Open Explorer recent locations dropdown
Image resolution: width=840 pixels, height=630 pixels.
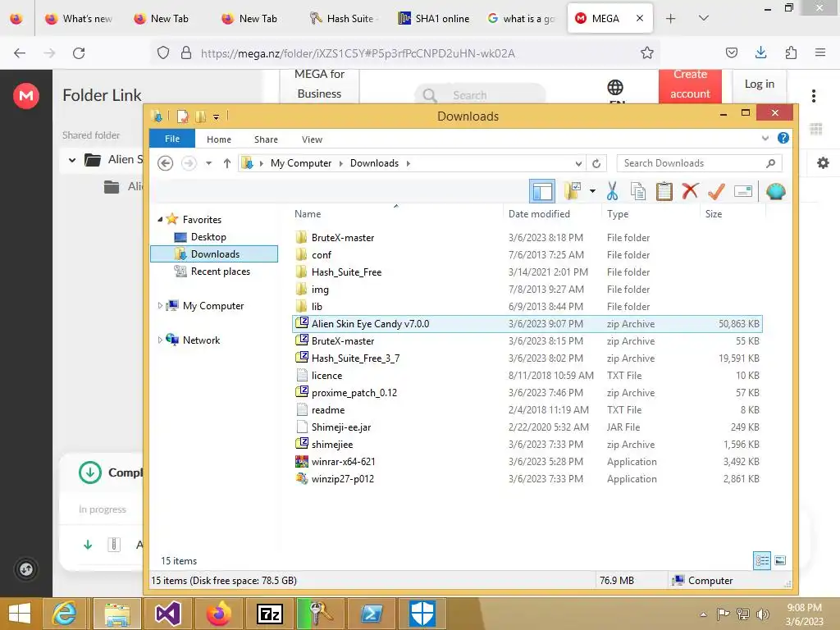click(208, 163)
